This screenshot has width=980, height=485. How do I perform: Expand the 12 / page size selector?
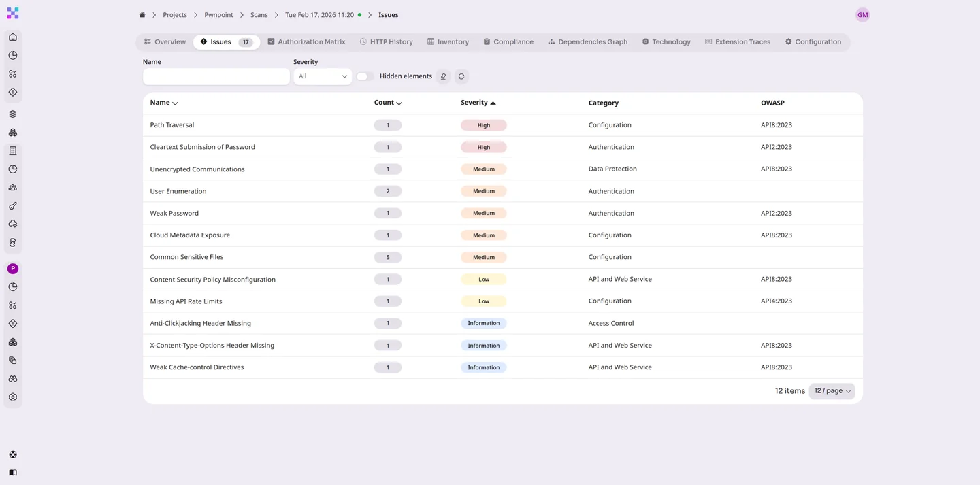click(832, 391)
